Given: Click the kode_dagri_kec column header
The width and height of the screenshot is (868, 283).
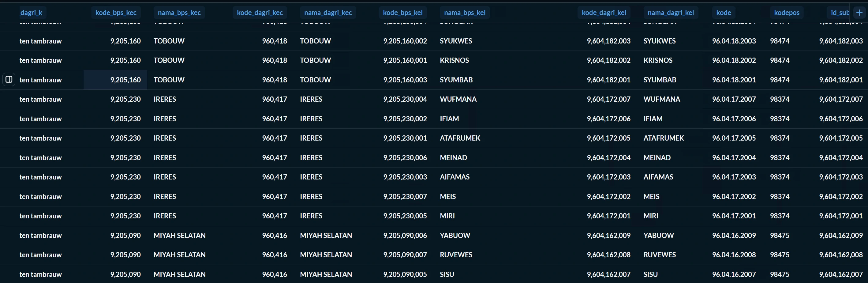Looking at the screenshot, I should click(260, 13).
